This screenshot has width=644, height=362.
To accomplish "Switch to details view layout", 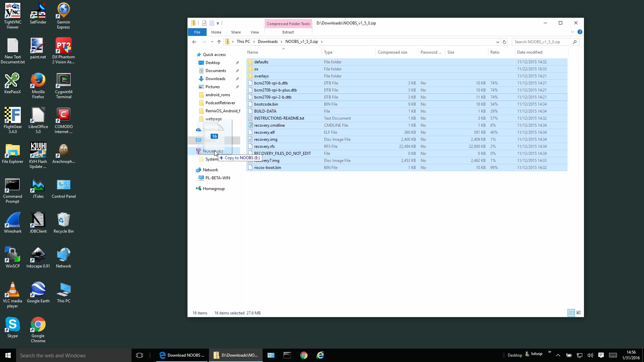I will coord(571,313).
